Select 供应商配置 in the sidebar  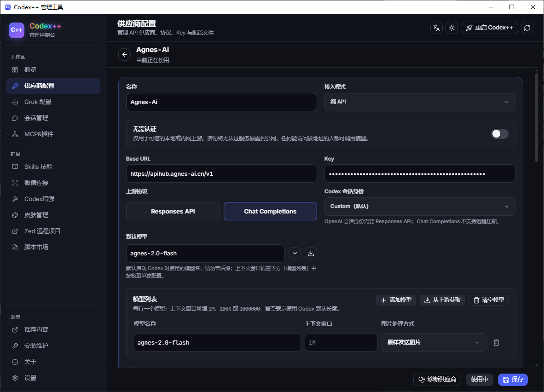click(53, 86)
